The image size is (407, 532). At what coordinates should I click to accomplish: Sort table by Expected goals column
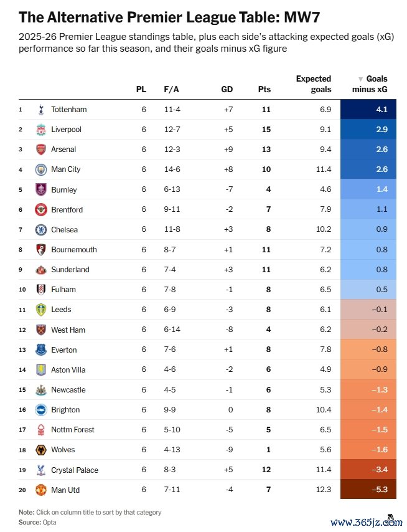(x=314, y=84)
